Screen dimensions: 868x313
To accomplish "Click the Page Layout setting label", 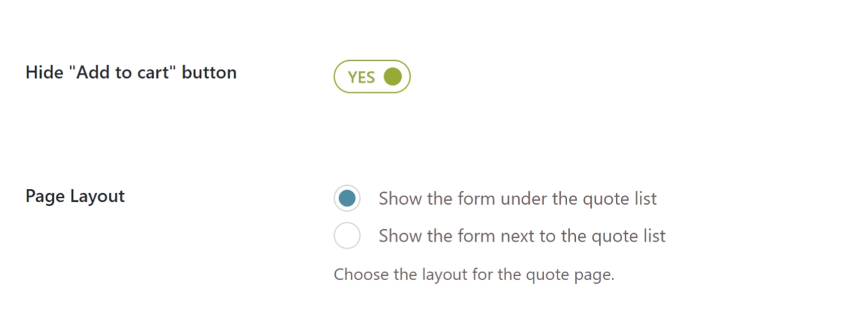I will (75, 196).
